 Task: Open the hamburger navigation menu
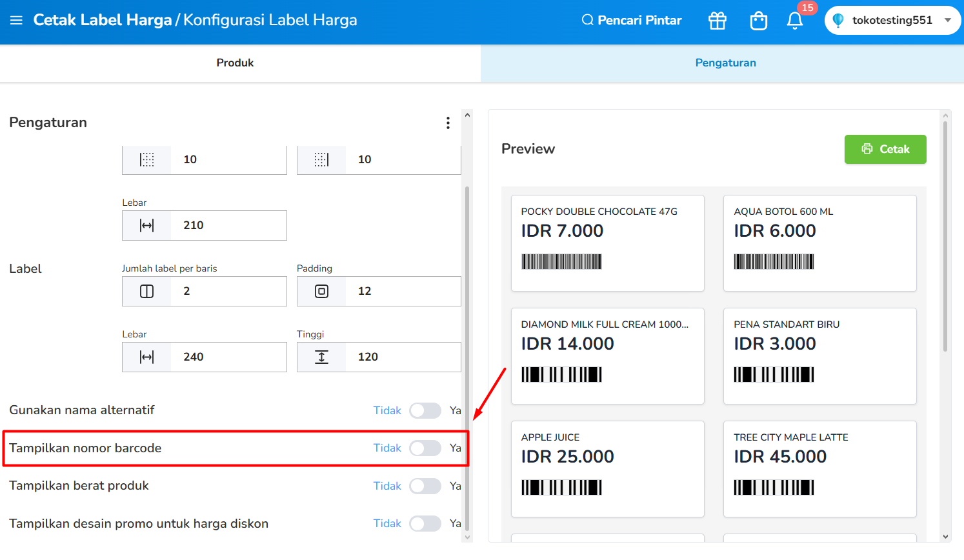[x=16, y=20]
